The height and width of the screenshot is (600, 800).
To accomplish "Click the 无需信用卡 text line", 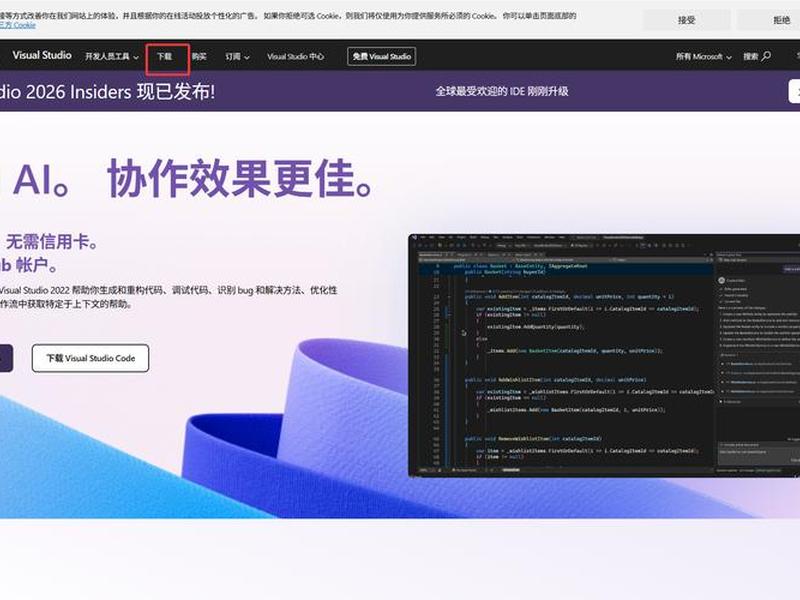I will 52,241.
